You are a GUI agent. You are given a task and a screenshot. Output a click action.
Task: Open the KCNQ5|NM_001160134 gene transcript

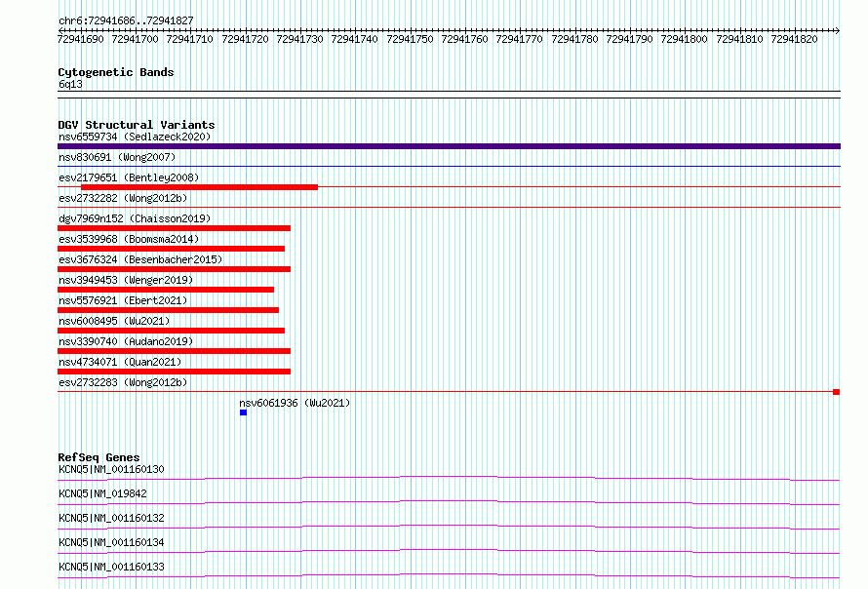pyautogui.click(x=111, y=542)
